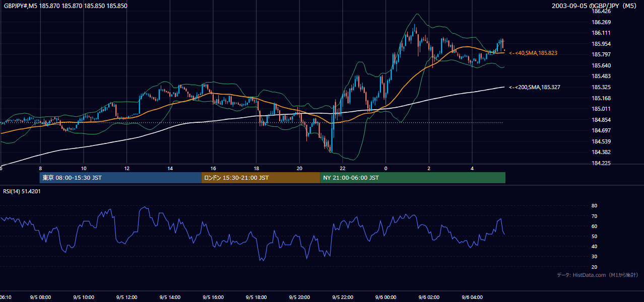Click the 9/6 00:00 time axis label
644x302 pixels.
[386, 297]
